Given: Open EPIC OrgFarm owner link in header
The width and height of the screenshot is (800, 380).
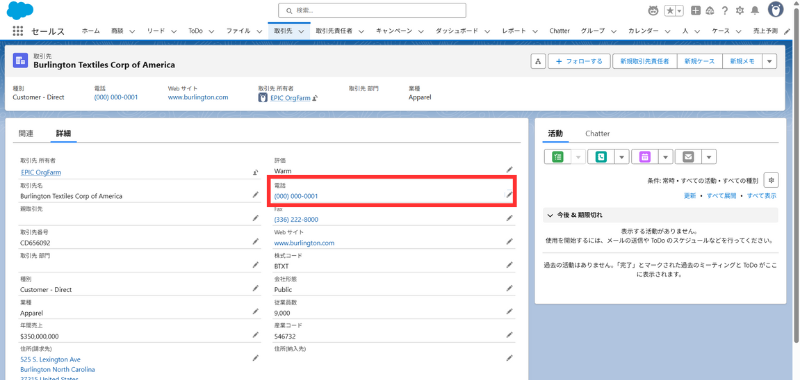Looking at the screenshot, I should (290, 98).
